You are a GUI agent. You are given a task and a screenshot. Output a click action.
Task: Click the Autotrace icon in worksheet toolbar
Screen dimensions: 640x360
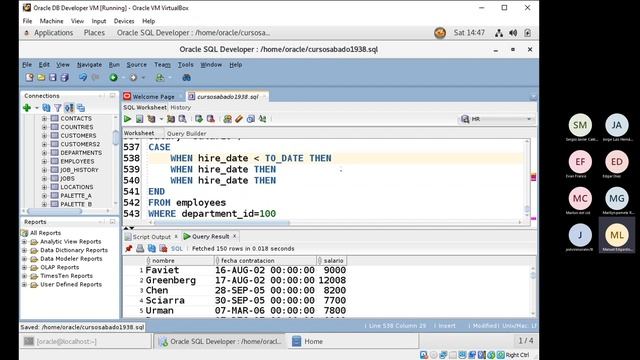pyautogui.click(x=182, y=119)
